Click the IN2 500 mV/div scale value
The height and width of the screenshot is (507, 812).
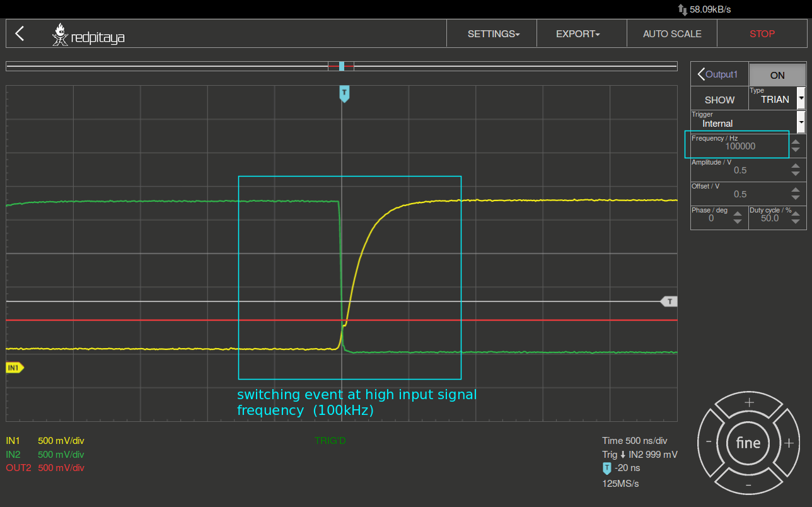(x=61, y=454)
